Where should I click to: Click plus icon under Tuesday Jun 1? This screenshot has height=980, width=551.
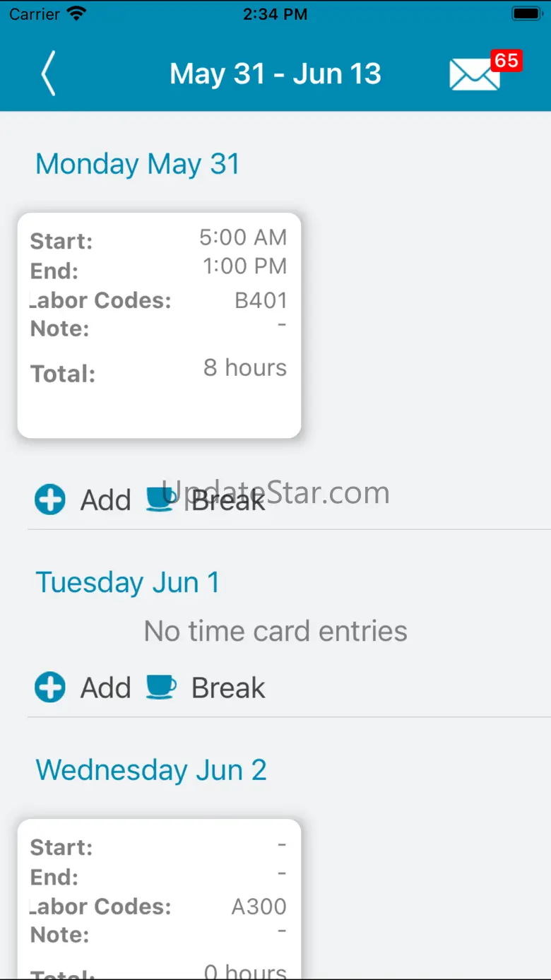point(50,687)
